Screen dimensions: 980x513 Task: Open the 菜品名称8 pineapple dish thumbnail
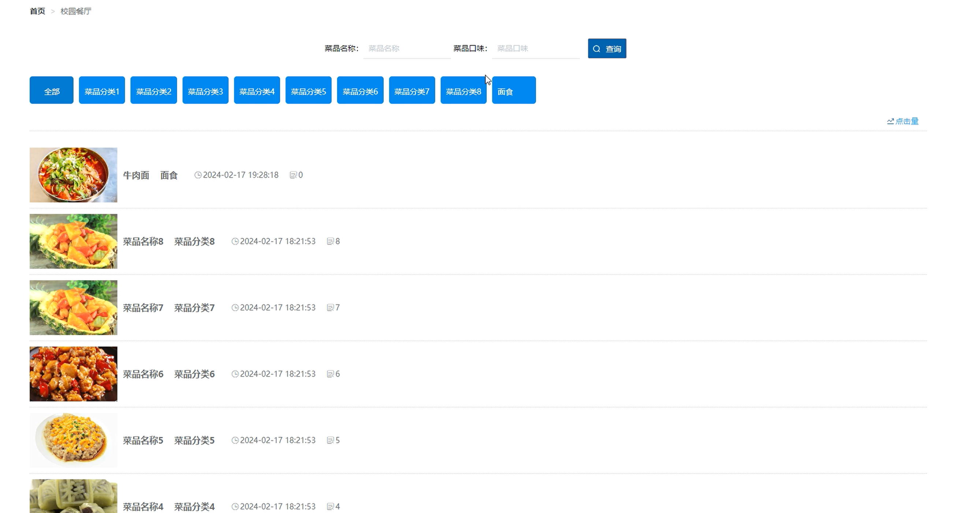click(74, 241)
